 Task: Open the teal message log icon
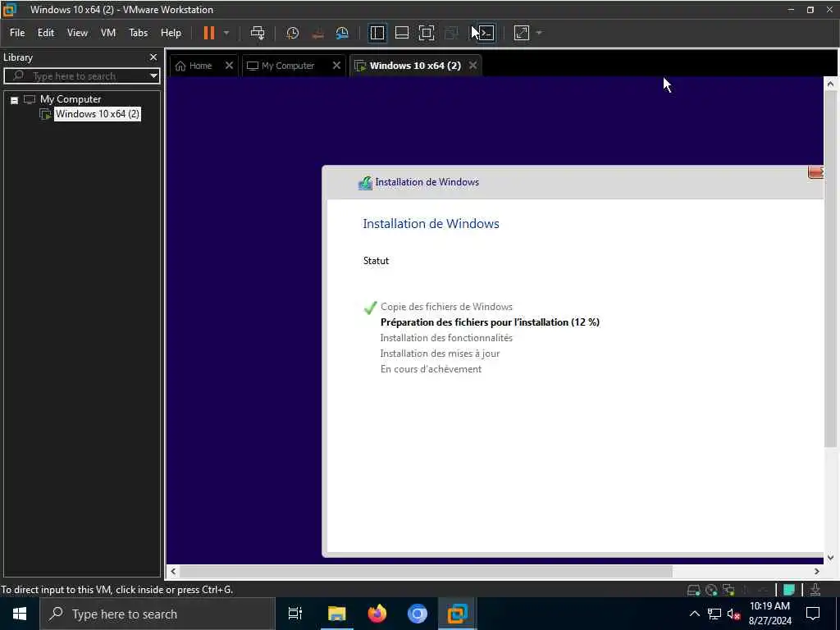coord(788,590)
